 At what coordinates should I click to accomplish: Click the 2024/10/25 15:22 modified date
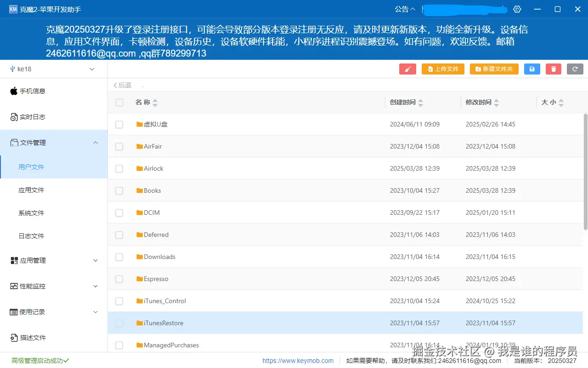point(491,301)
